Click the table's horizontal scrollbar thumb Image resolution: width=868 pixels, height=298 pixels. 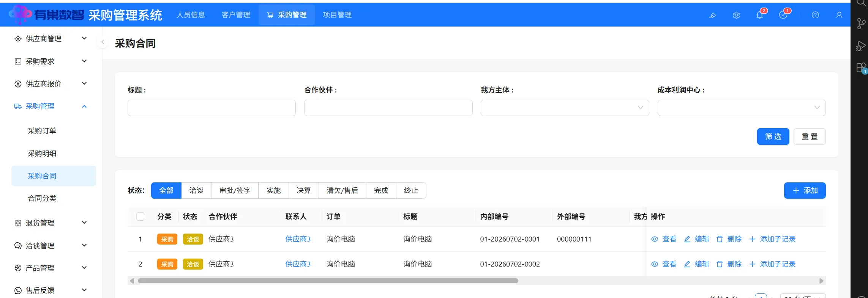pos(328,281)
